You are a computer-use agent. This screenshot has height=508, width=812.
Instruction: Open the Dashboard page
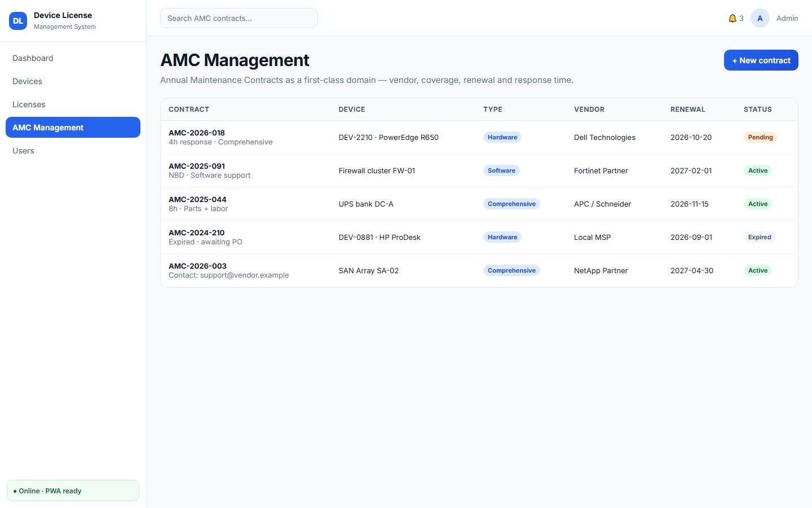click(73, 58)
